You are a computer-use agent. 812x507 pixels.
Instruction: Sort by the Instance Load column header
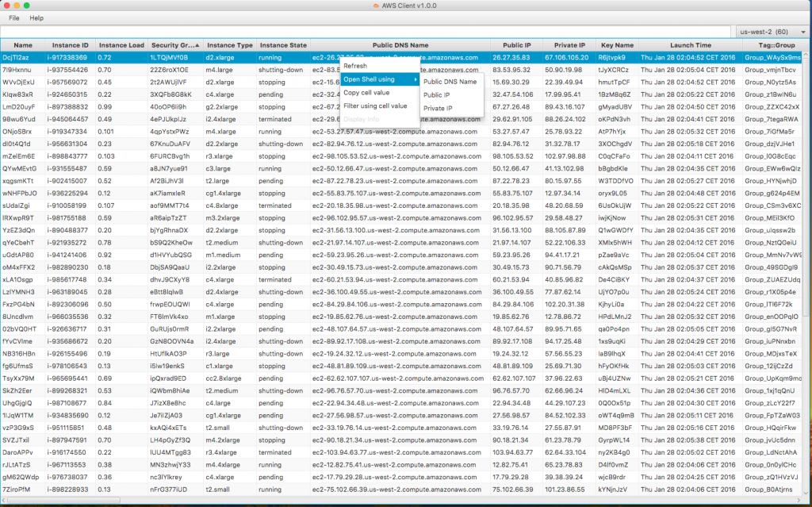(x=121, y=45)
